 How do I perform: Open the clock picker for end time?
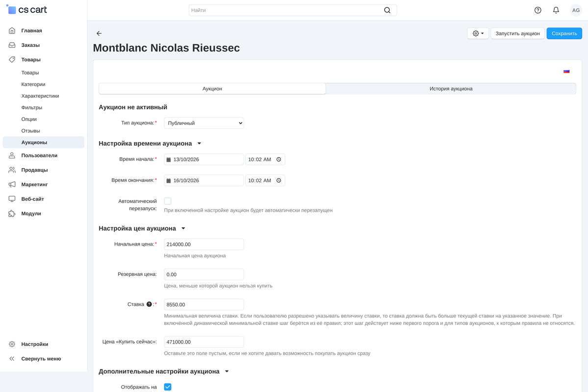278,180
